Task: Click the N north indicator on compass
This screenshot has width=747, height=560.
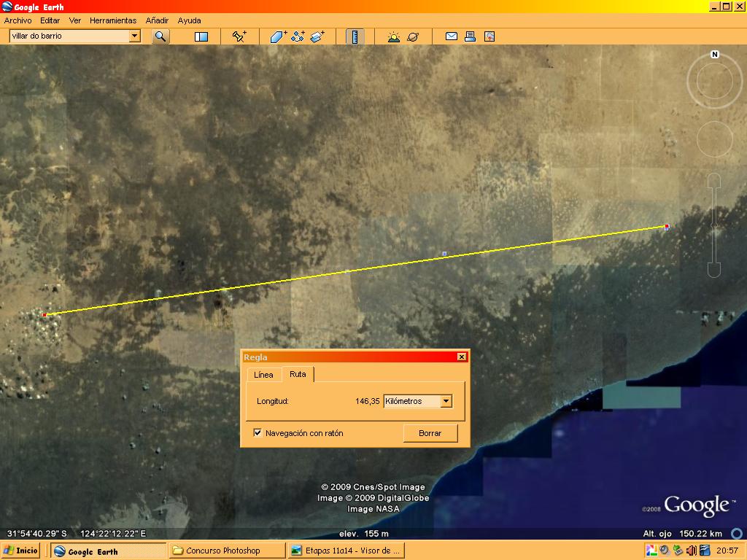Action: click(715, 54)
